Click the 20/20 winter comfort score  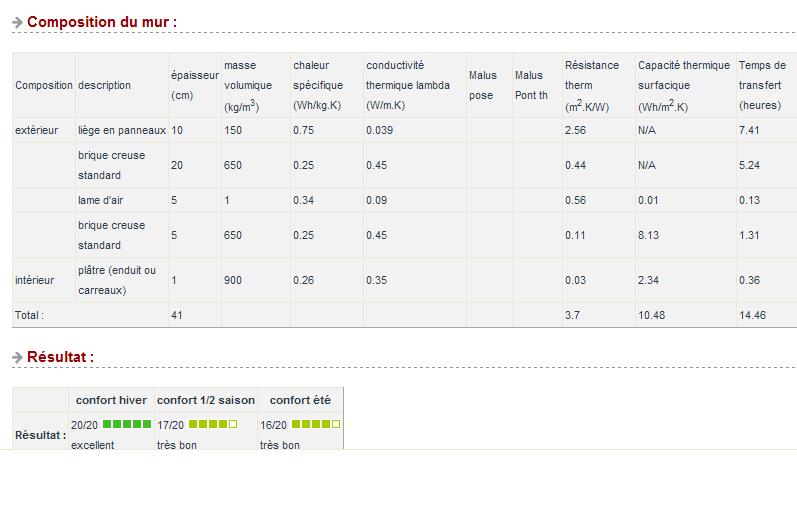[x=84, y=425]
